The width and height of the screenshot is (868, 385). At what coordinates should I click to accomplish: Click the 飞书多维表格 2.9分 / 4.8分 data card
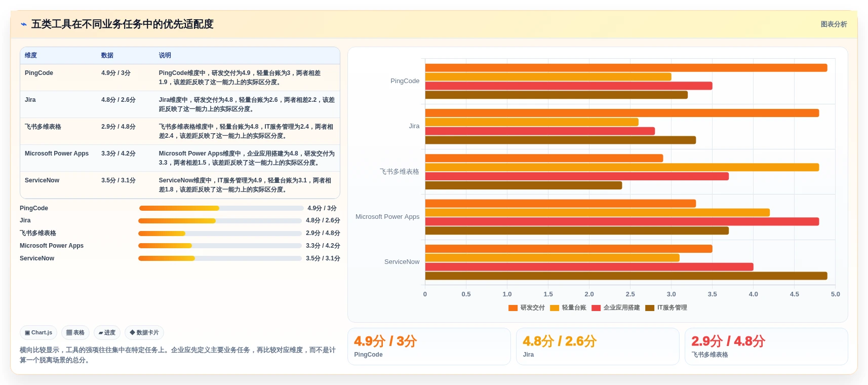coord(766,346)
